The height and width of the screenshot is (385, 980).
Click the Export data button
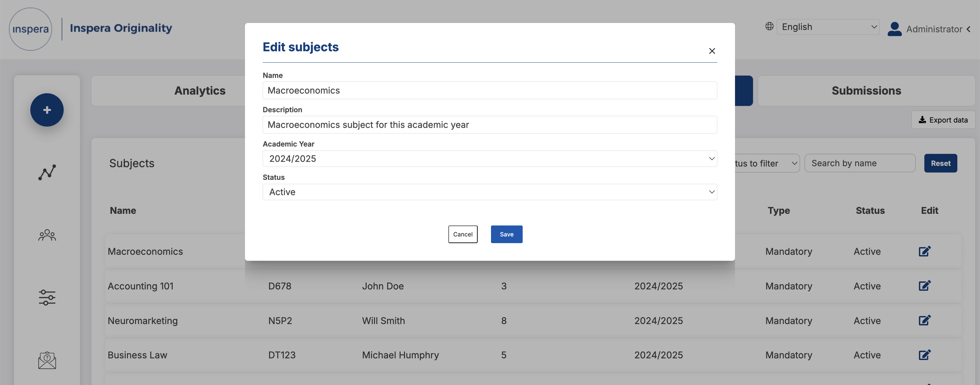click(x=943, y=120)
